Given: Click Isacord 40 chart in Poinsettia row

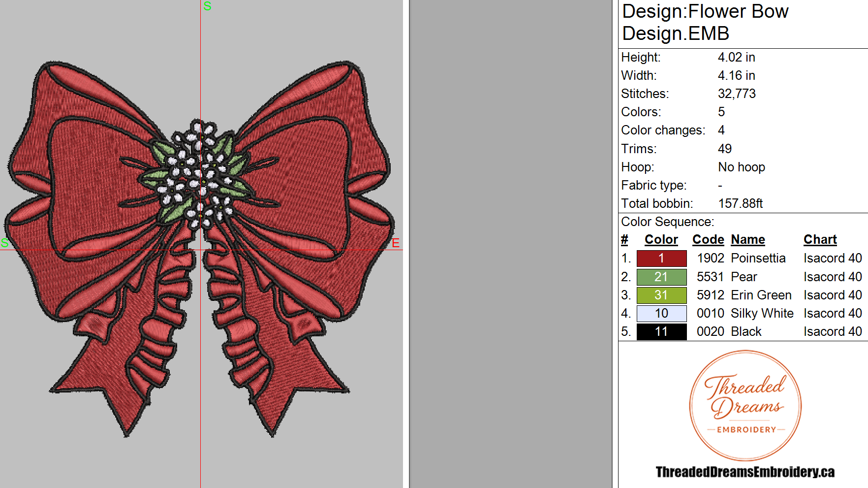Looking at the screenshot, I should click(833, 258).
